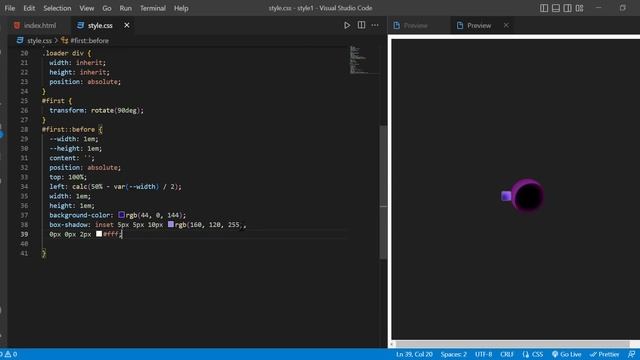
Task: Open the File menu
Action: click(10, 8)
